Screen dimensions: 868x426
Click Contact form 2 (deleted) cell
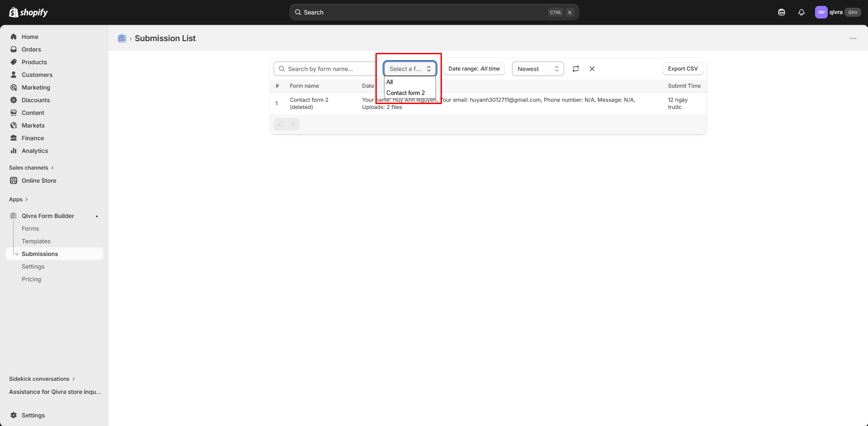click(x=309, y=104)
